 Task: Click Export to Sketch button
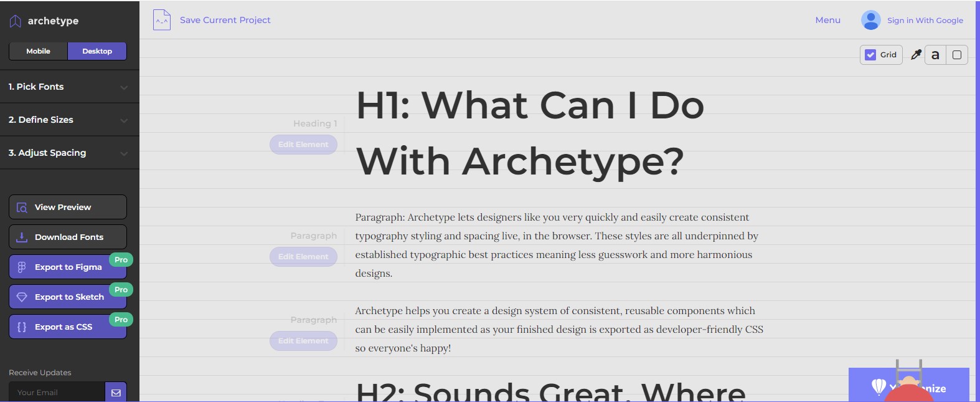[x=68, y=297]
